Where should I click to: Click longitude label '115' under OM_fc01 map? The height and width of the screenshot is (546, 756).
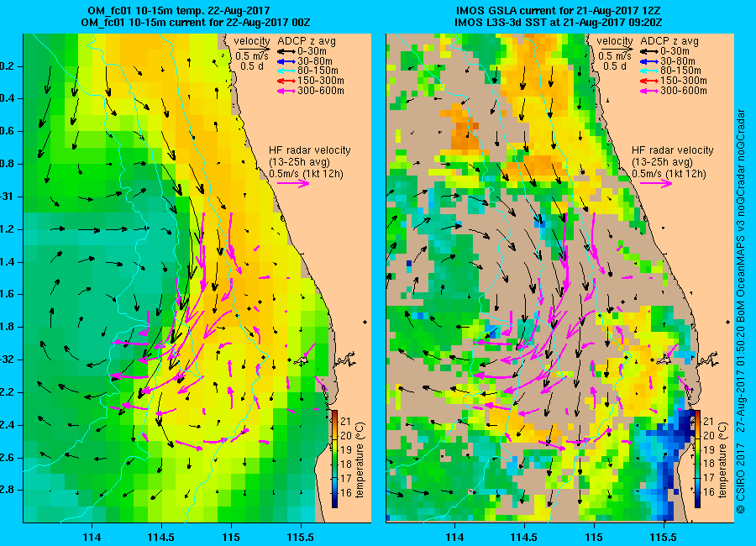231,537
